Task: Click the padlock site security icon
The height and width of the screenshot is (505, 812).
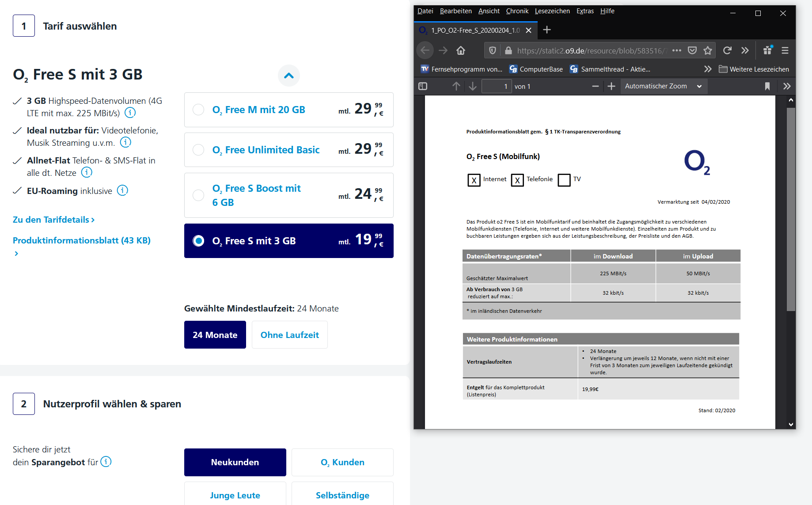Action: tap(508, 50)
